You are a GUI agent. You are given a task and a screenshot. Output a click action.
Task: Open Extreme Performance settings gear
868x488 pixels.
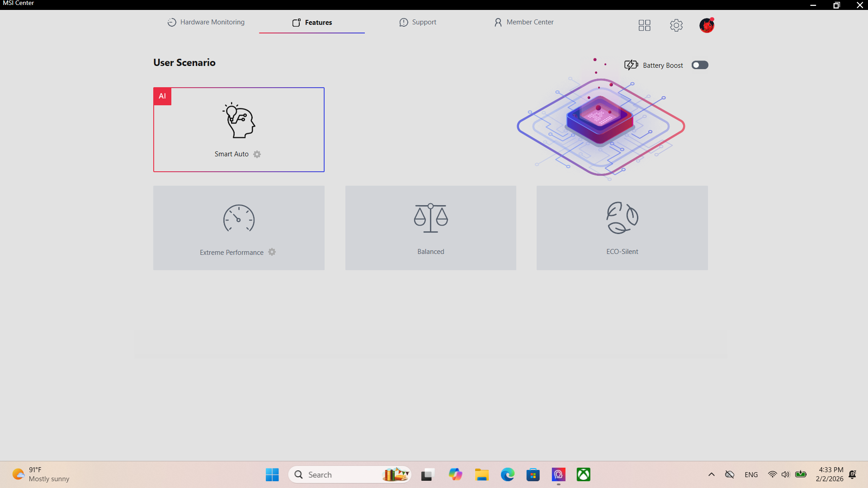272,252
